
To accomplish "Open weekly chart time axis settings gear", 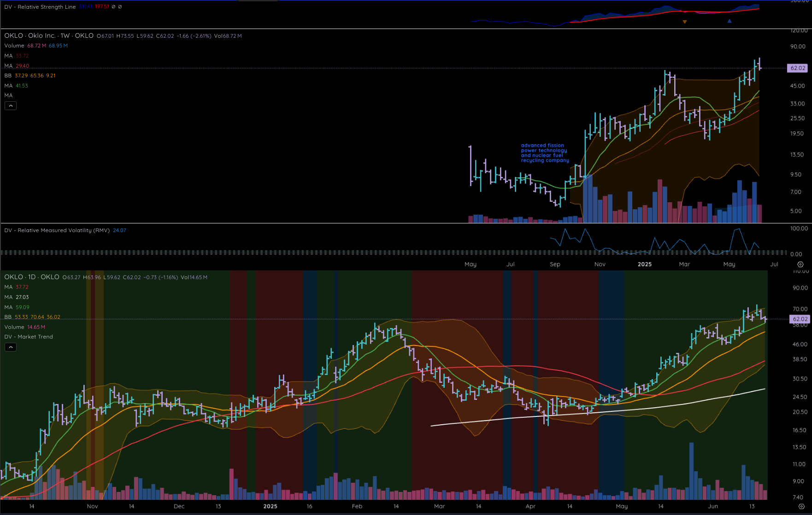I will [x=800, y=264].
